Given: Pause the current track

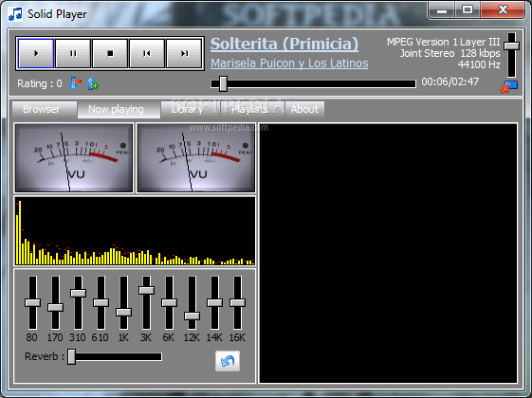Looking at the screenshot, I should click(x=73, y=54).
